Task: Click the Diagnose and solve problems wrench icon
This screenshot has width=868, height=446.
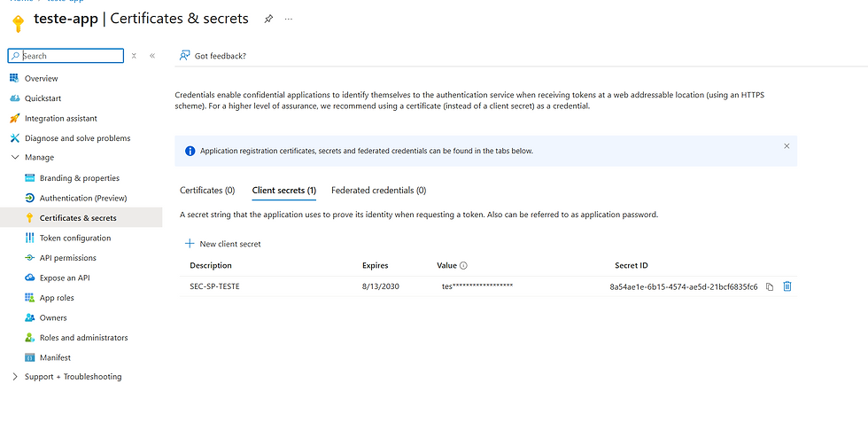Action: [x=14, y=138]
